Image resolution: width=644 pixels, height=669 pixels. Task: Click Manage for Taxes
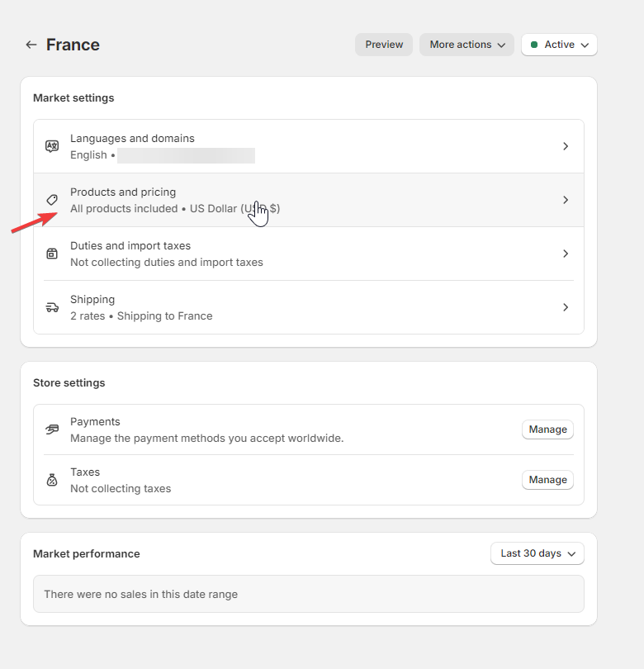[x=547, y=480]
